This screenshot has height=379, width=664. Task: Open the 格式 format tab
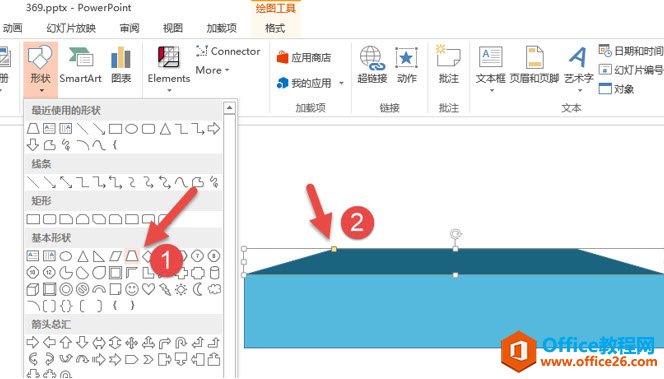(x=275, y=28)
